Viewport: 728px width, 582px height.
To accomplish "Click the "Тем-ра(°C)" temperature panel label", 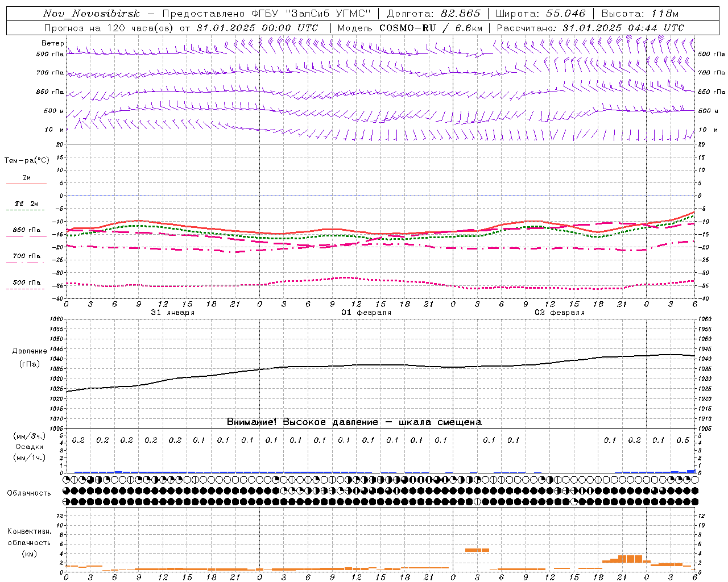I will point(27,161).
